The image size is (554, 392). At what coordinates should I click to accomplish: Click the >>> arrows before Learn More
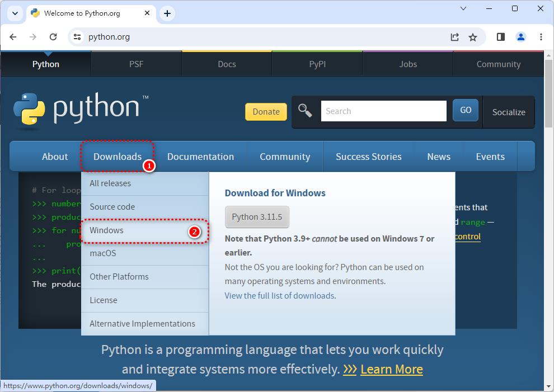(350, 370)
